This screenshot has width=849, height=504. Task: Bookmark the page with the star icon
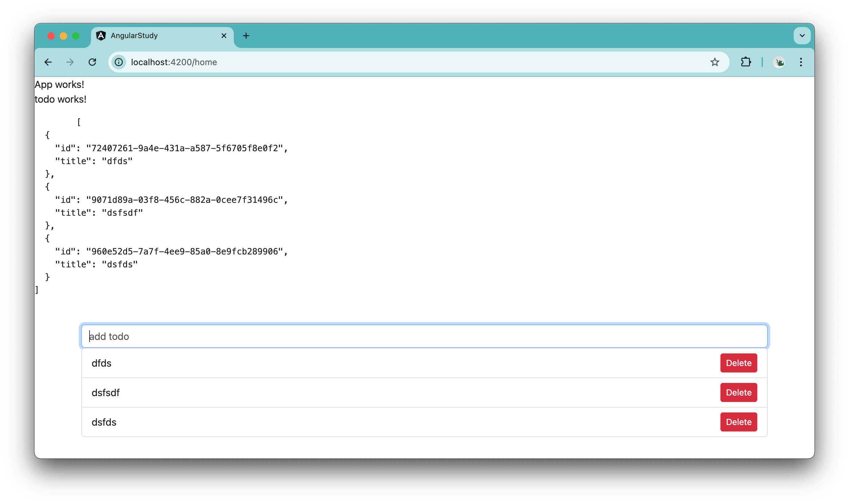[715, 62]
